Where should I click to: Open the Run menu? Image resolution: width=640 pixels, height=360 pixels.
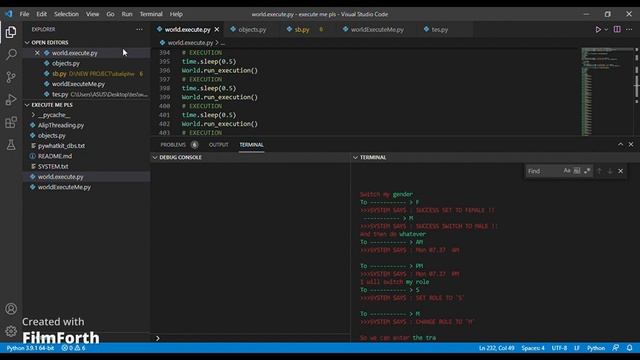point(127,14)
